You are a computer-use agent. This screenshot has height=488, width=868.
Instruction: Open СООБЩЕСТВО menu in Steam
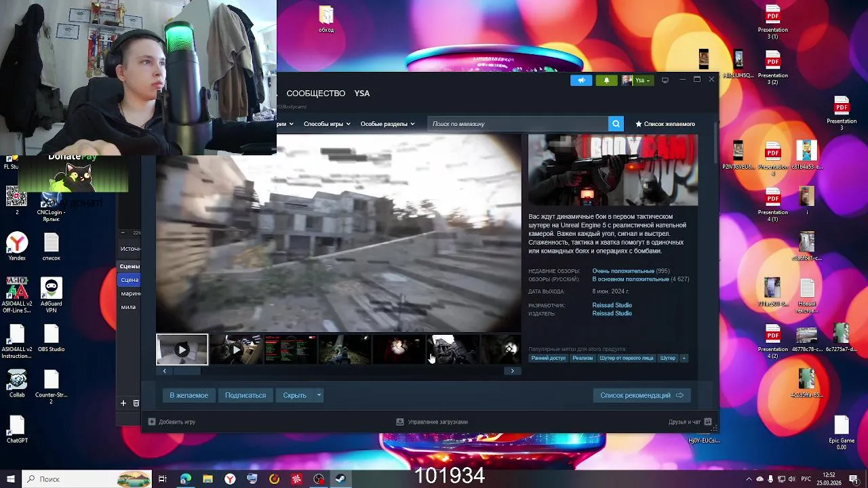[x=316, y=94]
